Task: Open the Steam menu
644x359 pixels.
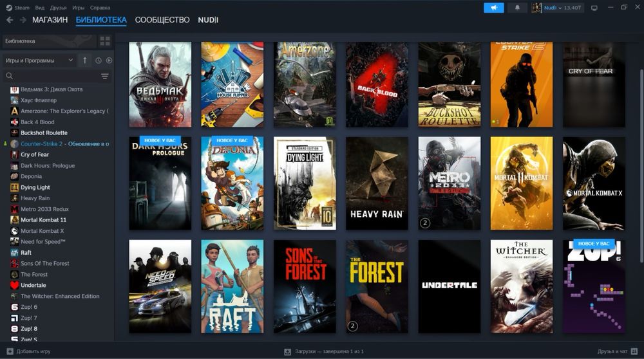Action: 22,8
